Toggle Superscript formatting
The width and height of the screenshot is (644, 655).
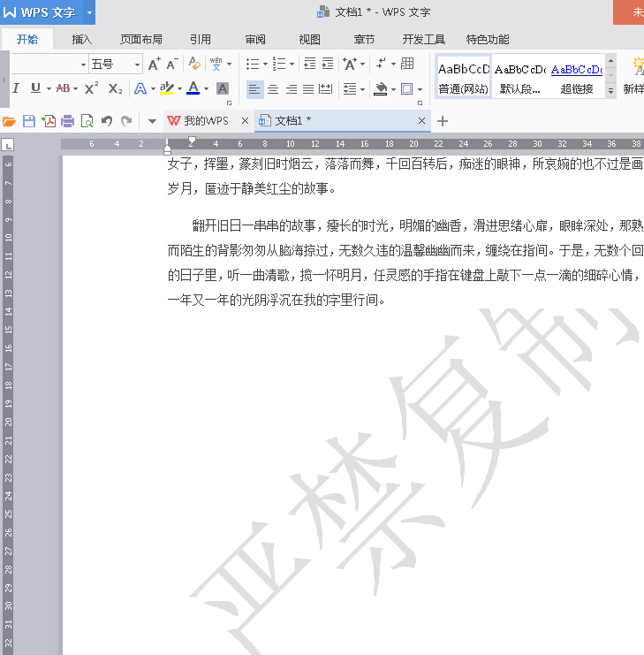tap(91, 88)
